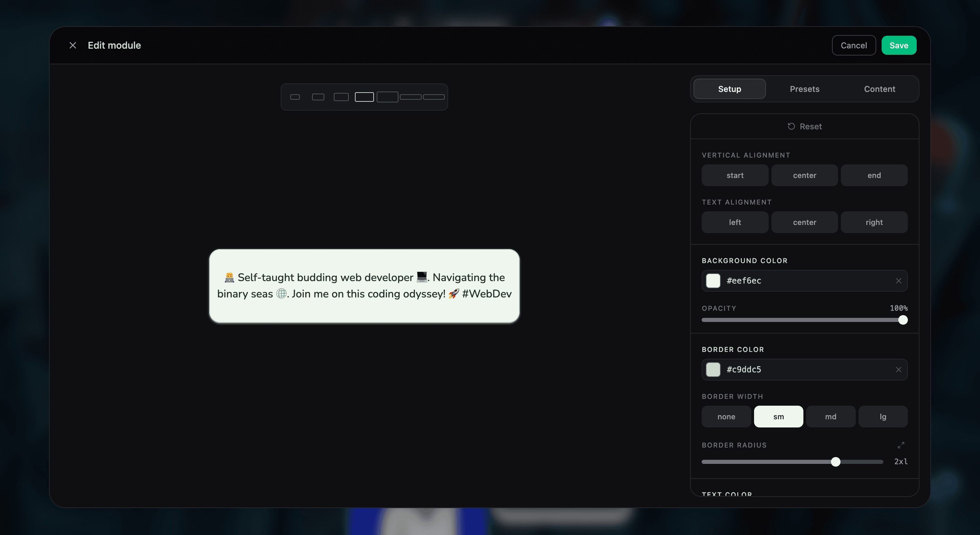Open the border color swatch picker
The image size is (980, 535).
(713, 370)
